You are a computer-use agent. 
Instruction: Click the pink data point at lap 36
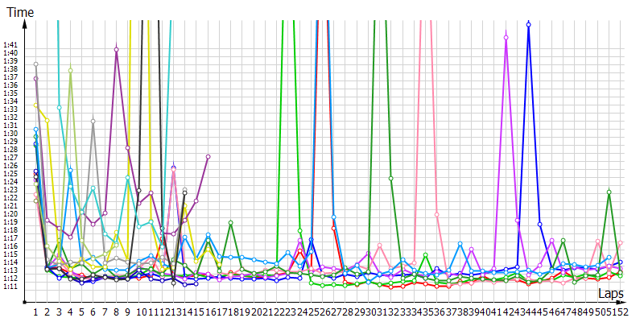click(436, 215)
